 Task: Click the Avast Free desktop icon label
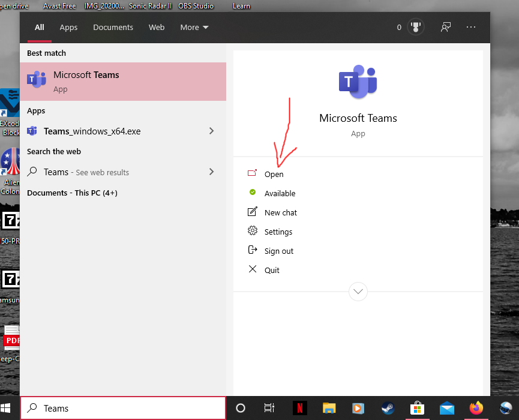click(59, 6)
